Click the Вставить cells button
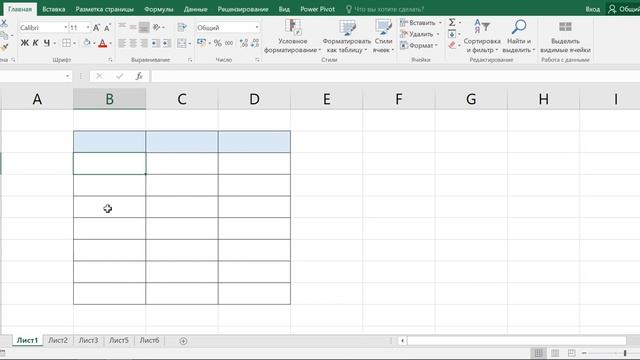Viewport: 640px width, 360px height. (421, 22)
